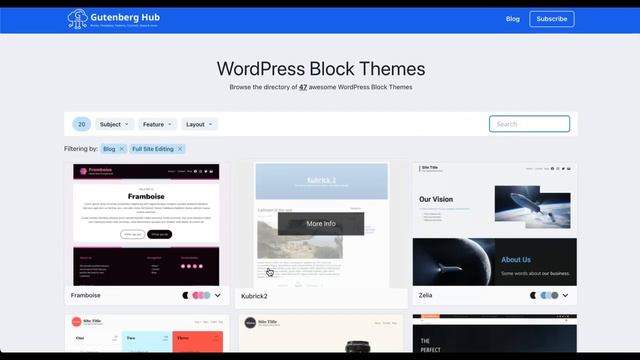
Task: Expand the Zelia card chevron
Action: point(565,295)
